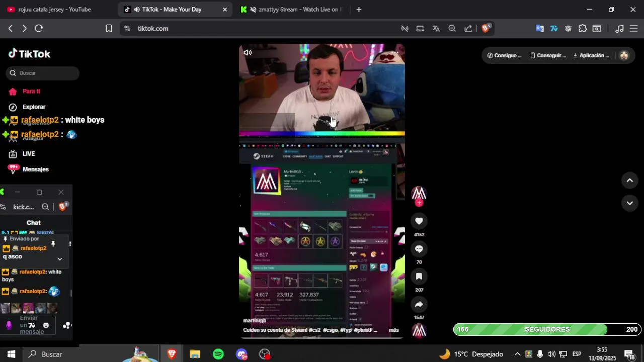Open Brave Shields lion icon in the main window
The height and width of the screenshot is (362, 644).
coord(486,29)
